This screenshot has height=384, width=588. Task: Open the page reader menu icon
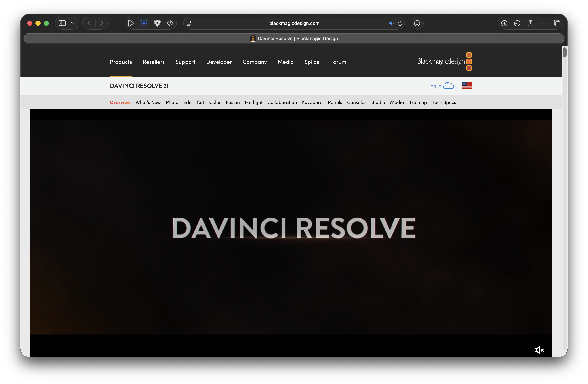click(x=189, y=23)
